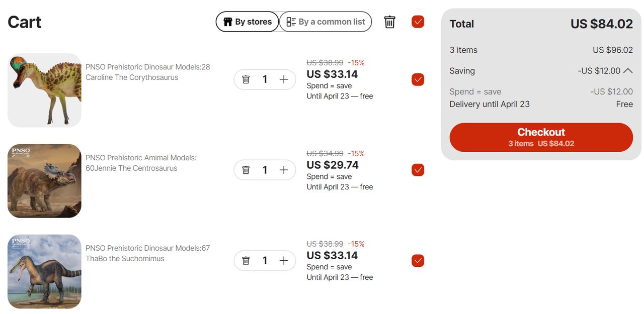Screen dimensions: 644x314
Task: Uncheck the Caroline The Corythosaurus item checkbox
Action: tap(418, 79)
